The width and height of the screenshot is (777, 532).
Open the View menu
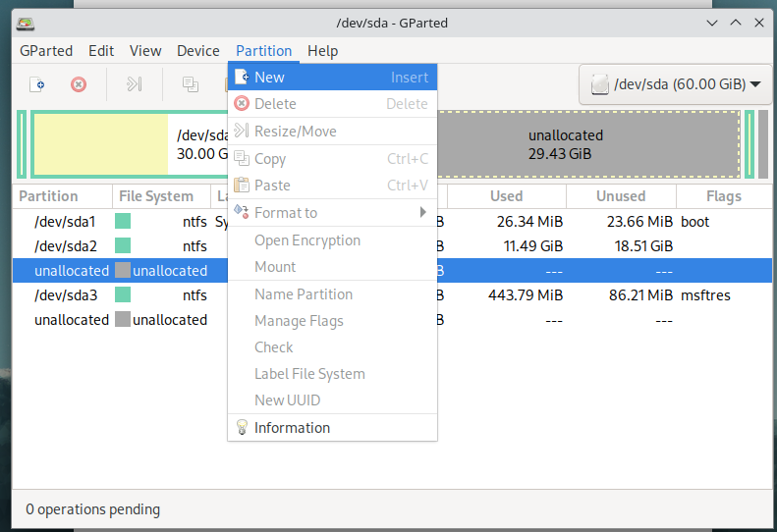pyautogui.click(x=145, y=50)
